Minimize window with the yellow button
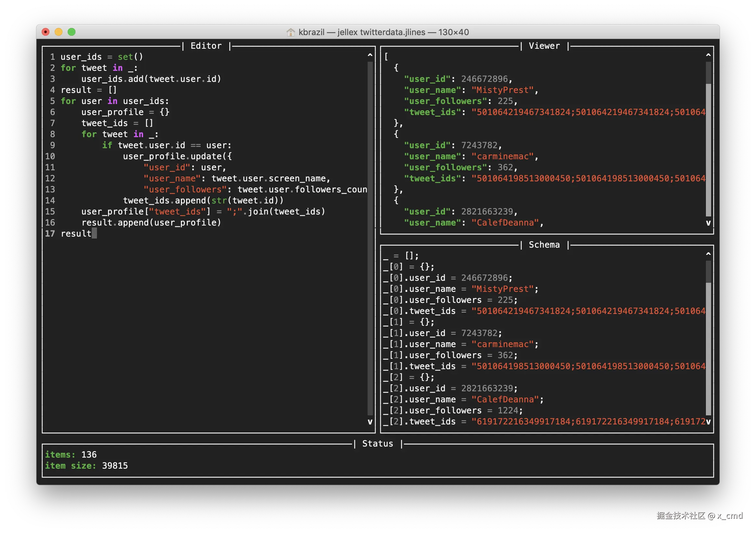 tap(59, 32)
